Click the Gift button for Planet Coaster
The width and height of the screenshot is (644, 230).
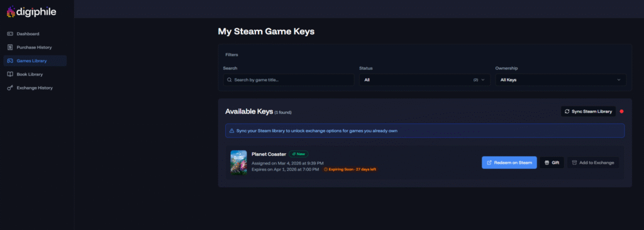[x=552, y=163]
